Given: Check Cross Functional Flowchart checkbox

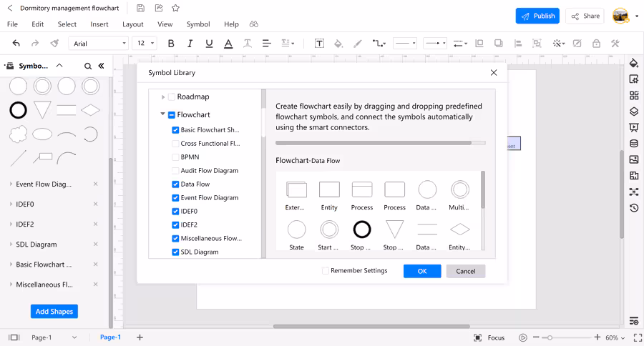Looking at the screenshot, I should [x=175, y=144].
